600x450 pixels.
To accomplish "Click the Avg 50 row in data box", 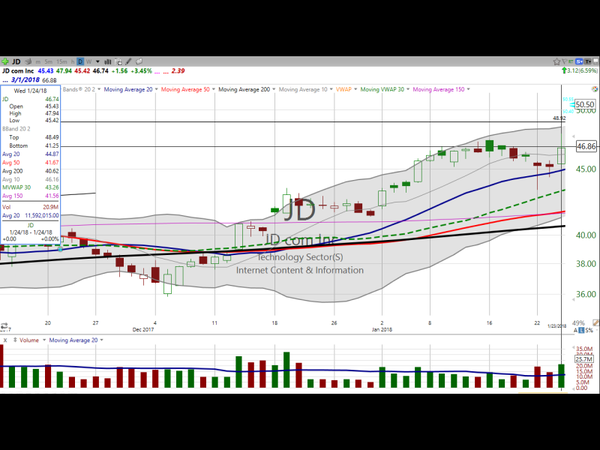I will [x=30, y=163].
